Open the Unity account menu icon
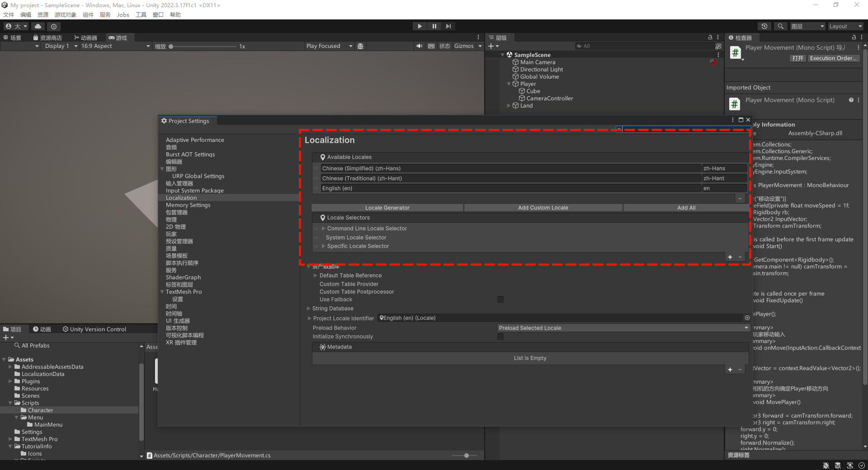Image resolution: width=868 pixels, height=470 pixels. tap(16, 26)
